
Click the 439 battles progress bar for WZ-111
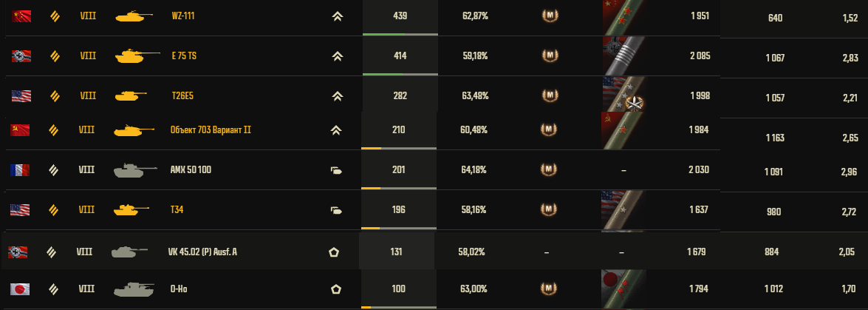pyautogui.click(x=400, y=34)
